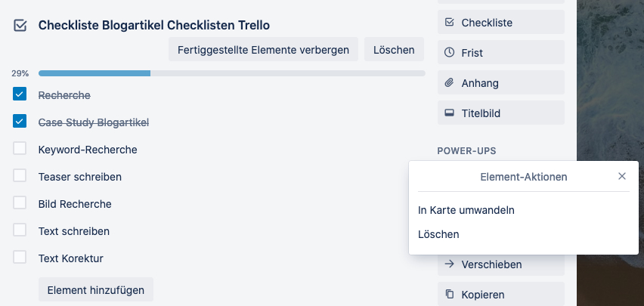Viewport: 644px width, 306px height.
Task: Click the Checkliste sidebar icon
Action: [450, 23]
